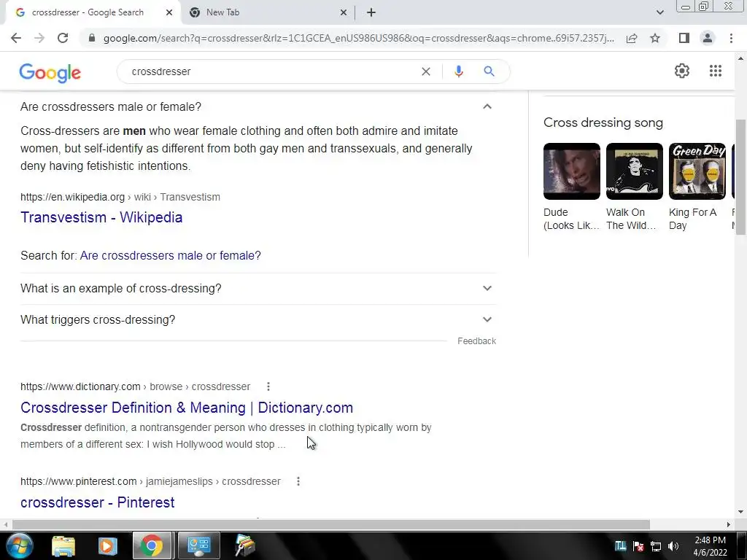Search for 'Are crossdressers male or female?' link
Image resolution: width=747 pixels, height=560 pixels.
170,256
